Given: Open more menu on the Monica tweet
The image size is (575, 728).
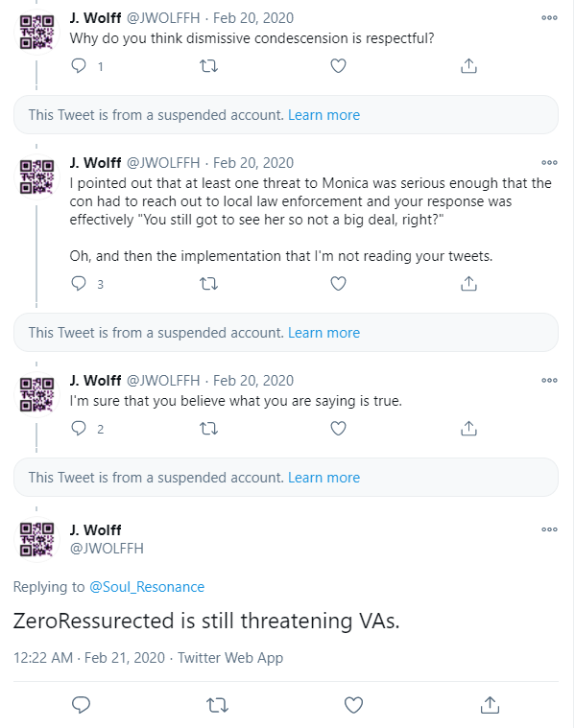Looking at the screenshot, I should pos(549,162).
